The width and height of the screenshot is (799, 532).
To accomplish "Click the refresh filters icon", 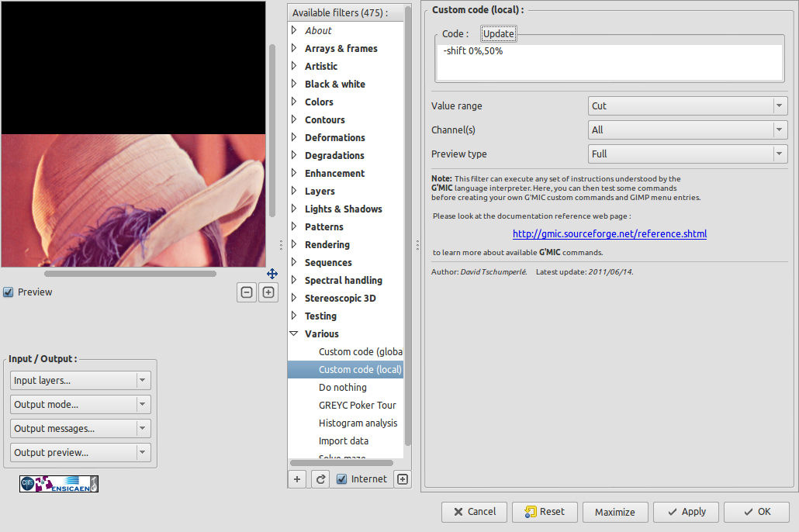I will pyautogui.click(x=320, y=479).
